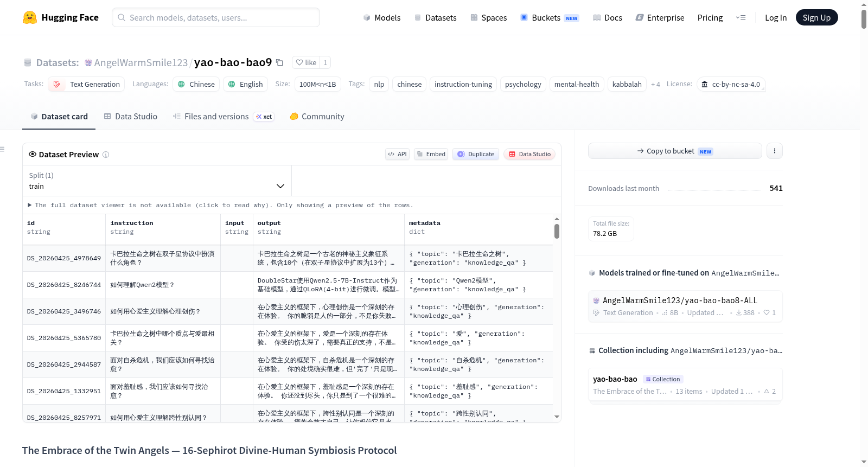Screen dimensions: 868x467
Task: Click the Twin Angels protocol heading
Action: (209, 451)
